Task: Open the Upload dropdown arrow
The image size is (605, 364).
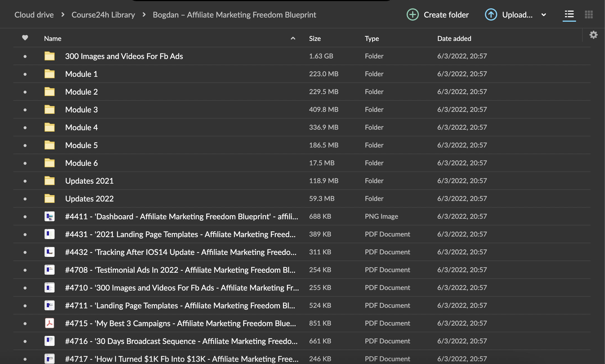Action: [543, 15]
